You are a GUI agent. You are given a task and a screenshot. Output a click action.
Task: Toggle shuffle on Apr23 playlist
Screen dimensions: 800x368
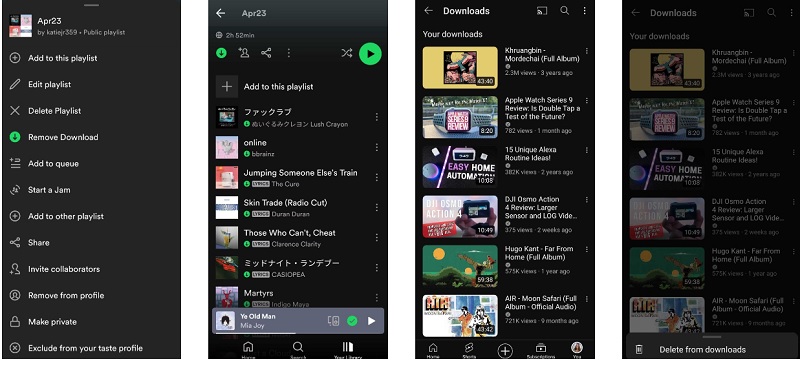point(347,53)
